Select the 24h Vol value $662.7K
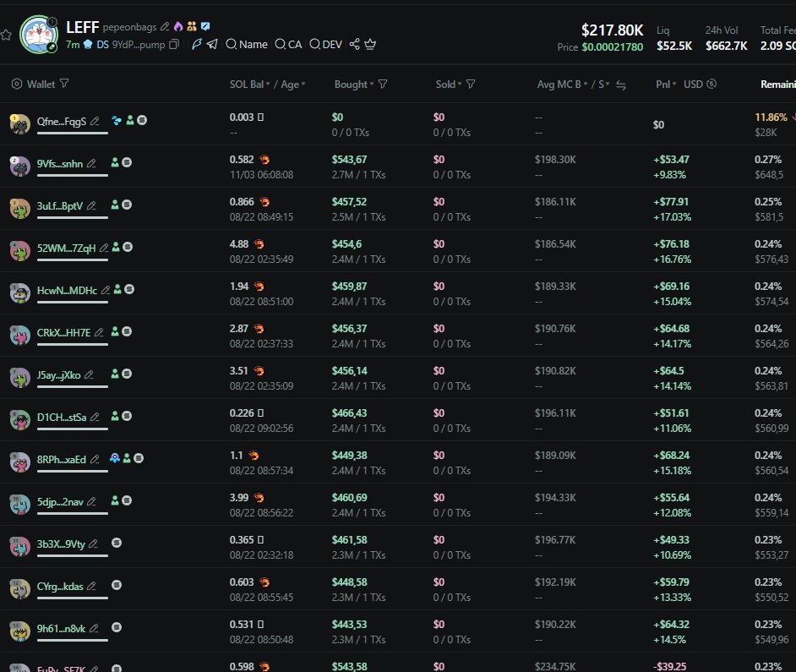796x672 pixels. 726,46
